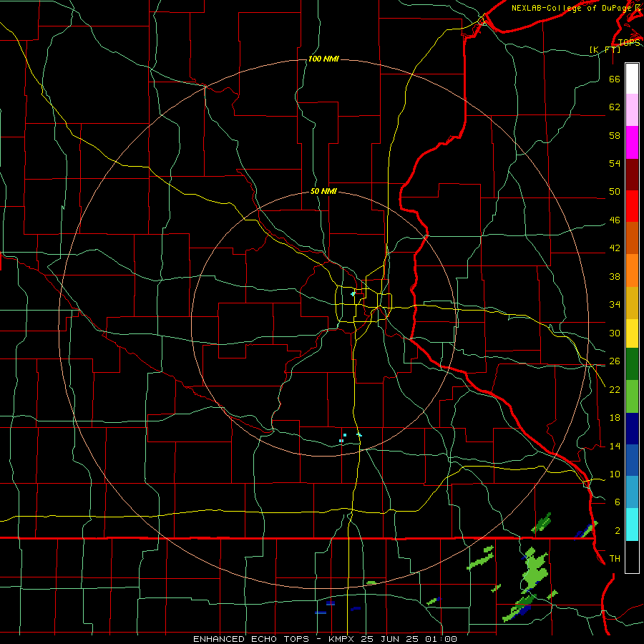Select the navy swatch between 18 and 14

click(x=632, y=429)
